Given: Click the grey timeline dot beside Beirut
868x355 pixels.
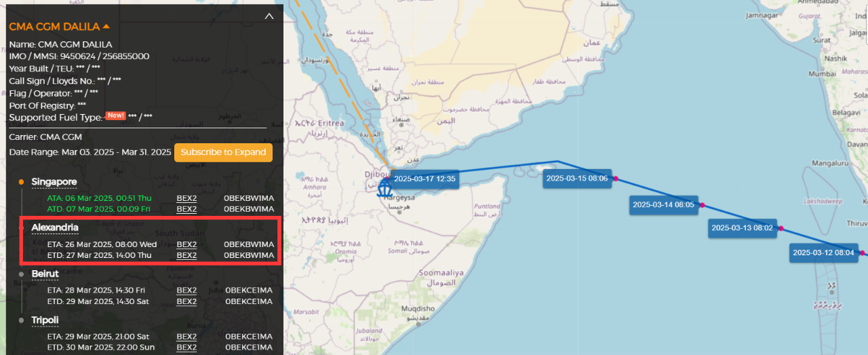Looking at the screenshot, I should (22, 274).
